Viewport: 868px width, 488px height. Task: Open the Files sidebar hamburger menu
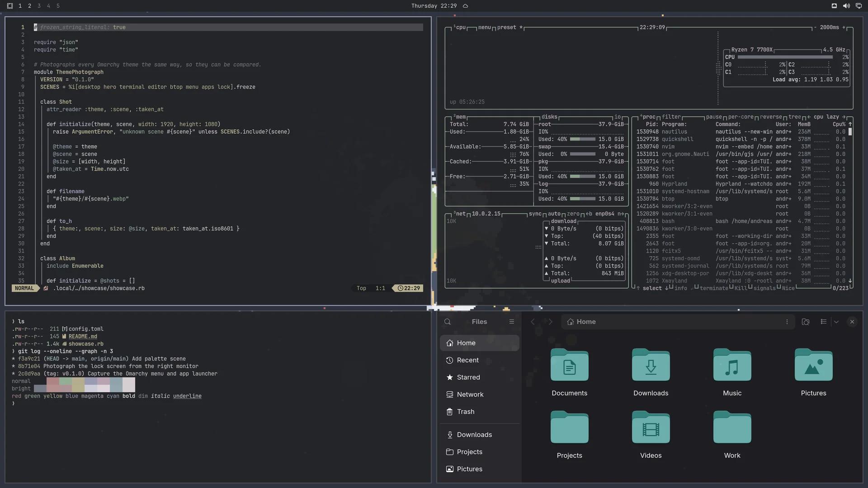pyautogui.click(x=512, y=322)
